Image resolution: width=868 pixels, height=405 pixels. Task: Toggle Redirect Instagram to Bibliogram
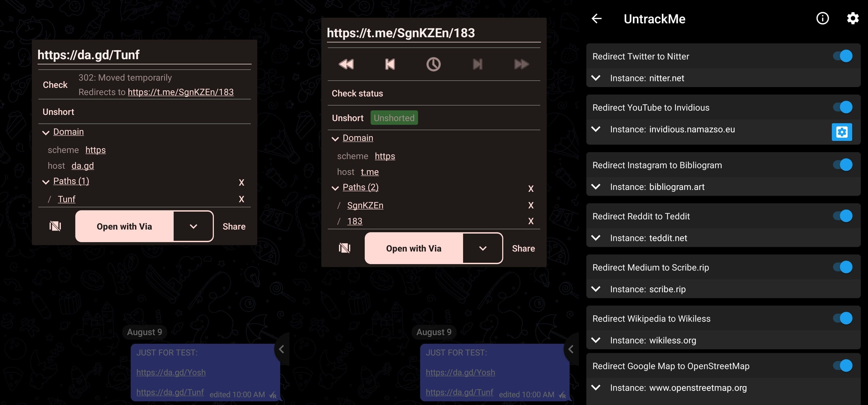click(x=842, y=165)
